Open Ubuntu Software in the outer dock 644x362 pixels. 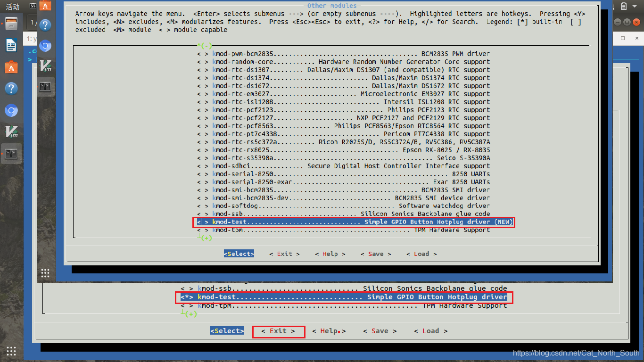(11, 67)
